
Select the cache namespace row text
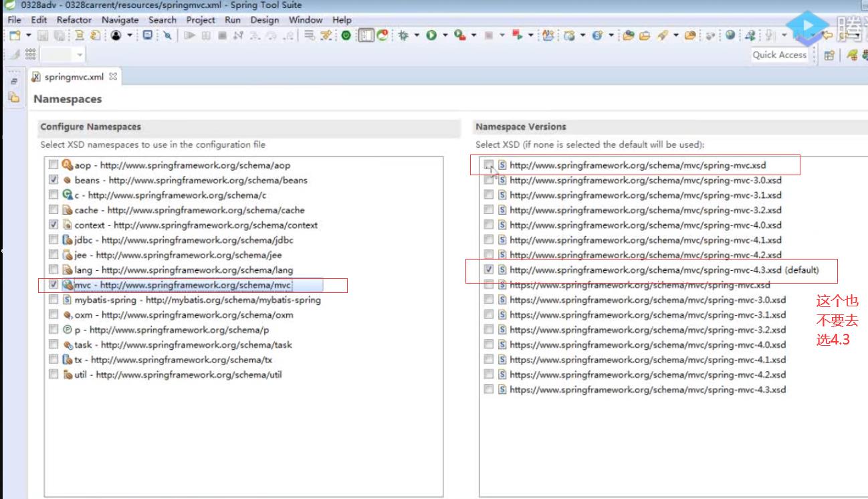click(189, 210)
